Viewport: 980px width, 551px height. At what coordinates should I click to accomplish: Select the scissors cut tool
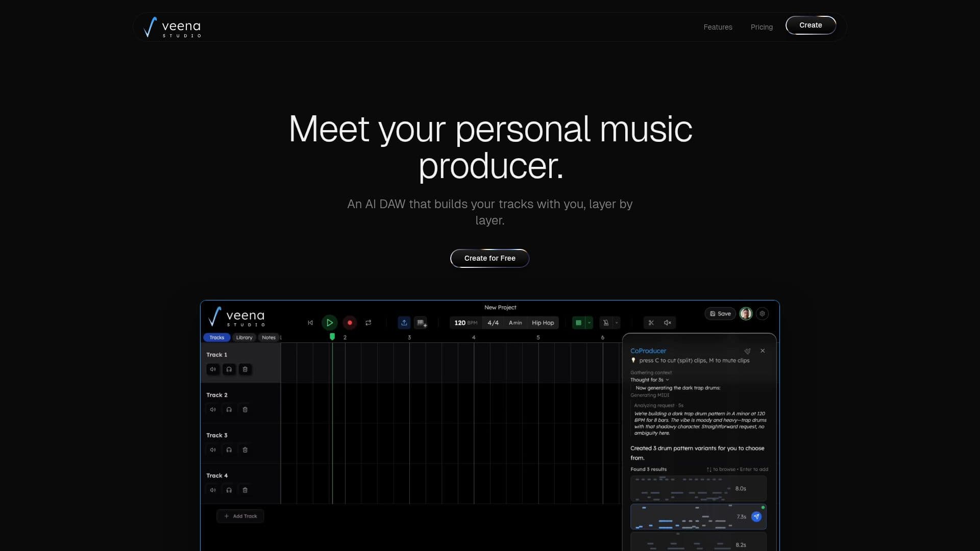tap(651, 323)
